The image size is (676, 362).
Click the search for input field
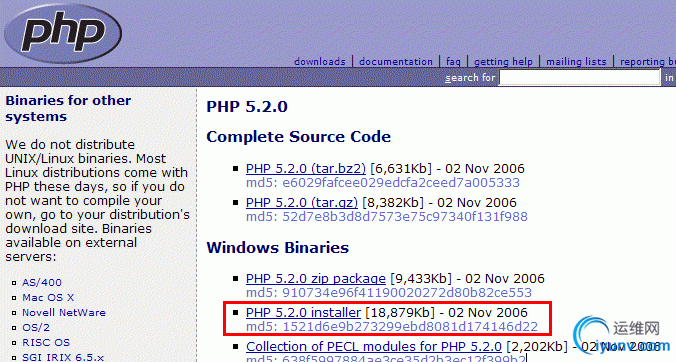click(x=579, y=78)
